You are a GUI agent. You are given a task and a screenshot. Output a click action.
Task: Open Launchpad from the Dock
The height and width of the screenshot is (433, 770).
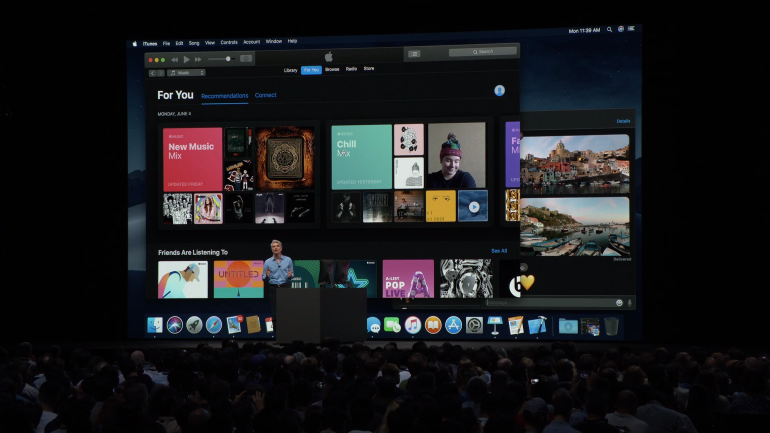194,325
